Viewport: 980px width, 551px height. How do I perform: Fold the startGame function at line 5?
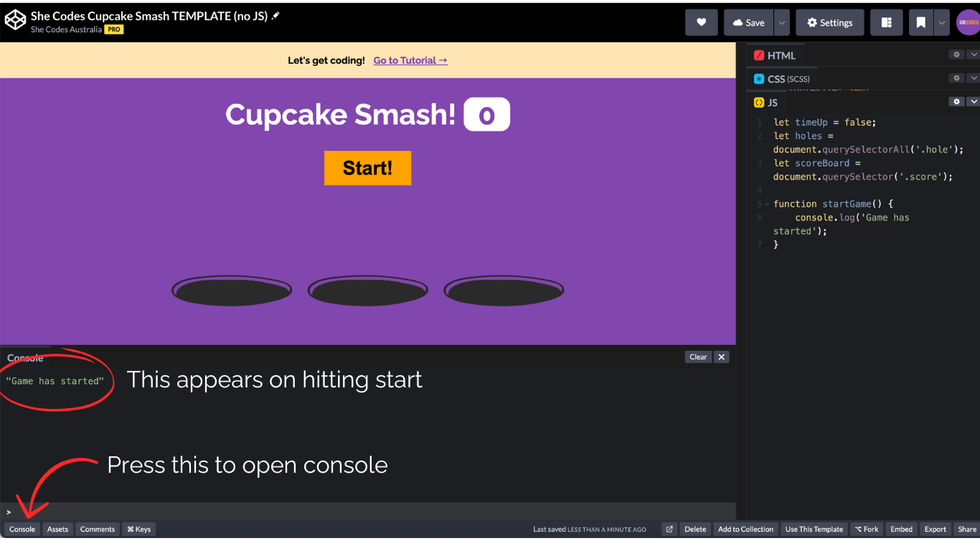[x=767, y=204]
